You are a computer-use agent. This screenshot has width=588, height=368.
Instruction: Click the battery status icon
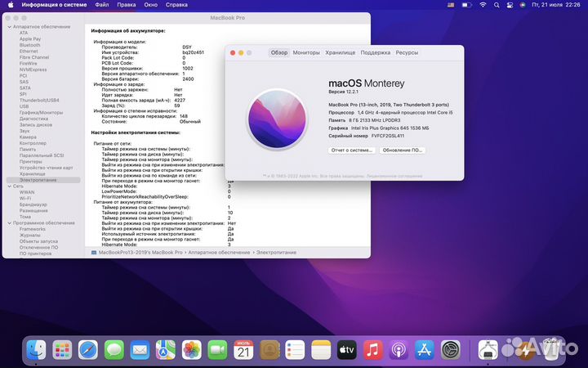click(466, 5)
